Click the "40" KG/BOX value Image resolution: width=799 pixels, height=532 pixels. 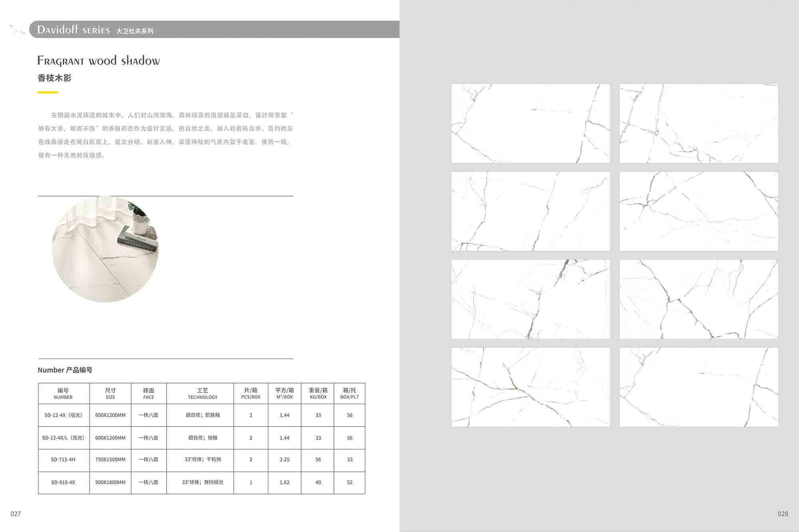point(318,482)
